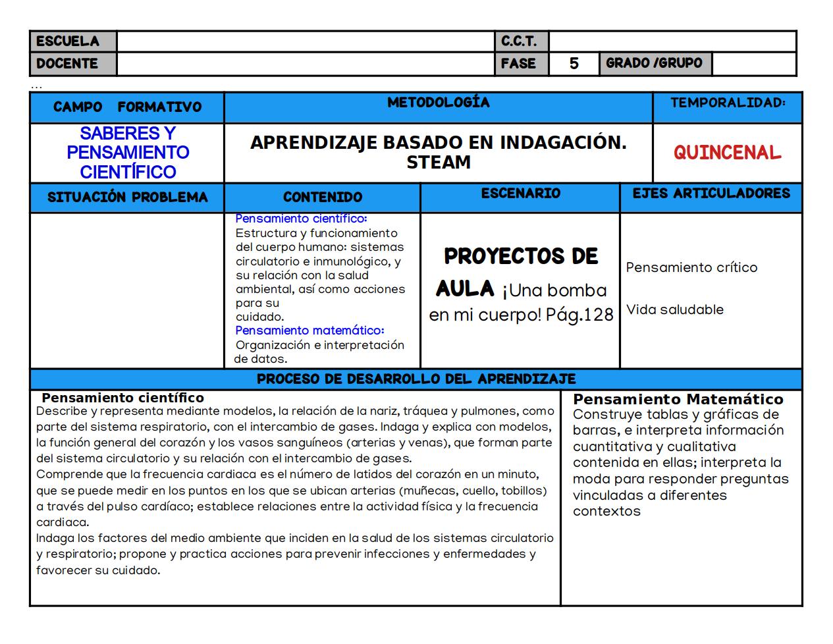Click the DOCENTE label cell
Image resolution: width=833 pixels, height=644 pixels.
click(73, 64)
